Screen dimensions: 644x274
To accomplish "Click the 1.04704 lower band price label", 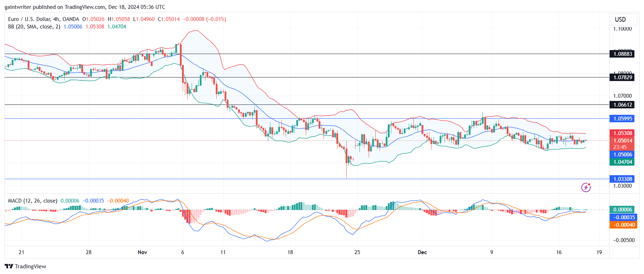I will pos(623,162).
